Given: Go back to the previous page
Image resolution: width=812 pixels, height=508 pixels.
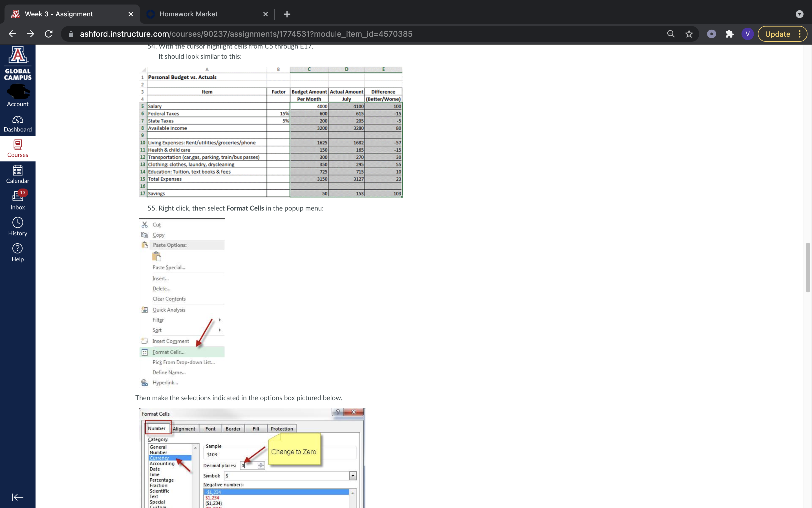Looking at the screenshot, I should (x=12, y=34).
